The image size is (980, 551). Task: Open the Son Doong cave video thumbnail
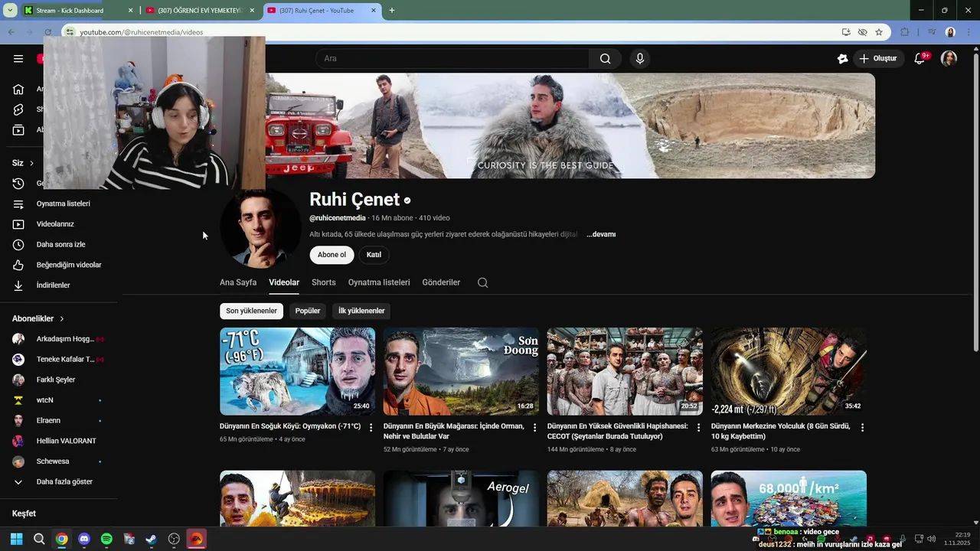tap(461, 371)
